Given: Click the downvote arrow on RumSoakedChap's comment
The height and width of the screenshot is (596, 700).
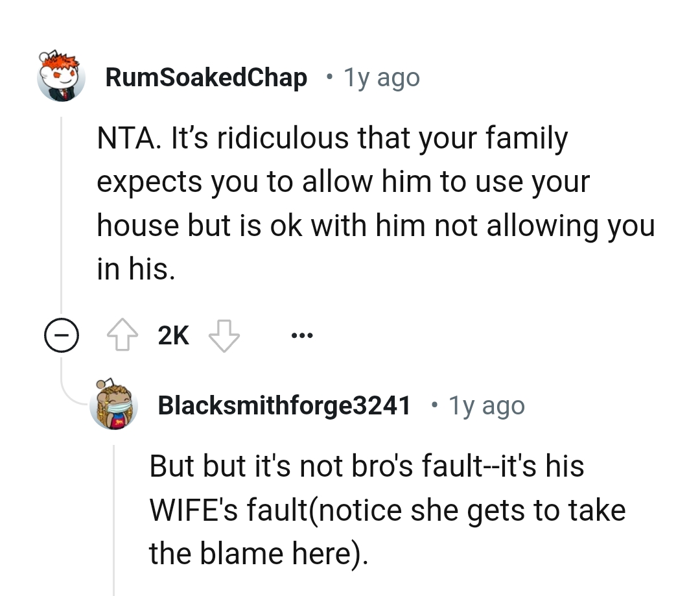Looking at the screenshot, I should pyautogui.click(x=224, y=335).
